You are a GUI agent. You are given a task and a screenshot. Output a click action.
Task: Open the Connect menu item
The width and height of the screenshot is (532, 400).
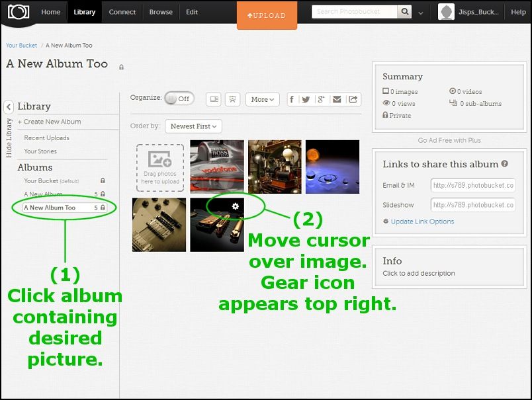122,12
